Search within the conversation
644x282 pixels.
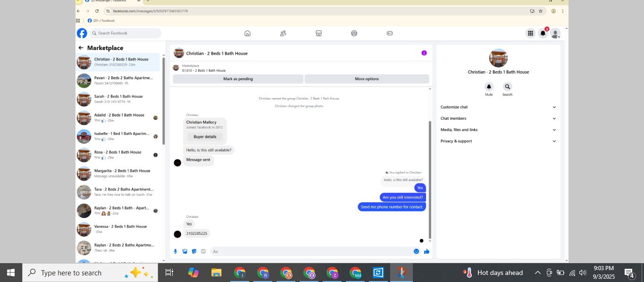507,87
